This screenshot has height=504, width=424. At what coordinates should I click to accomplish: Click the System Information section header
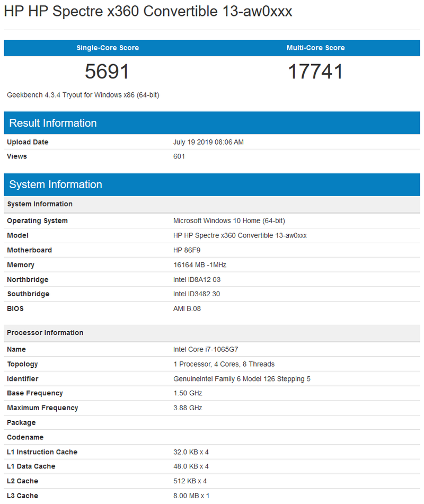pos(52,184)
